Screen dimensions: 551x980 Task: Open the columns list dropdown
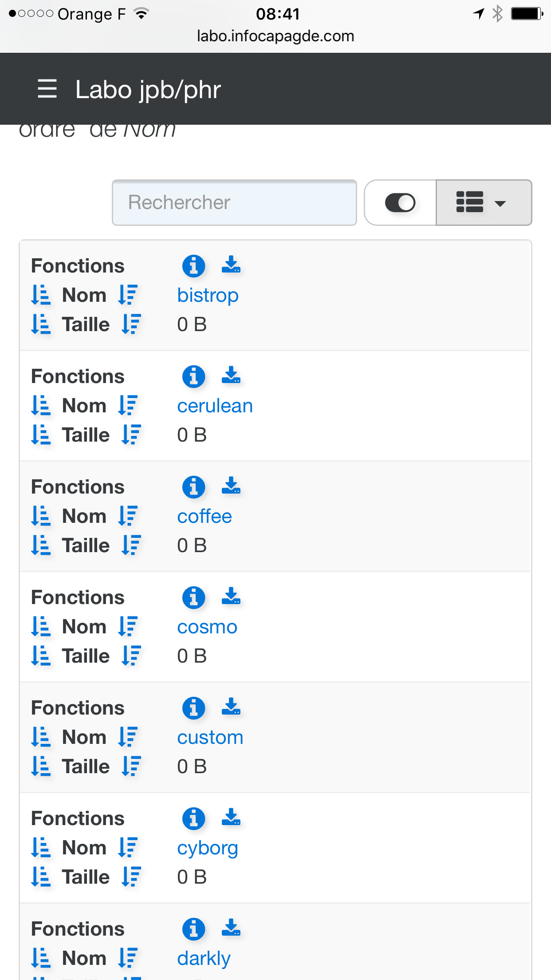[483, 203]
